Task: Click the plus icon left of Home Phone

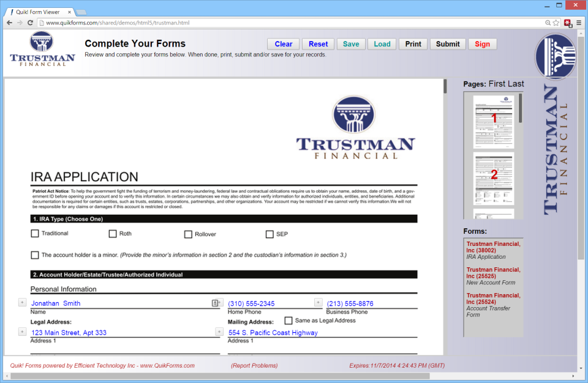Action: (219, 302)
